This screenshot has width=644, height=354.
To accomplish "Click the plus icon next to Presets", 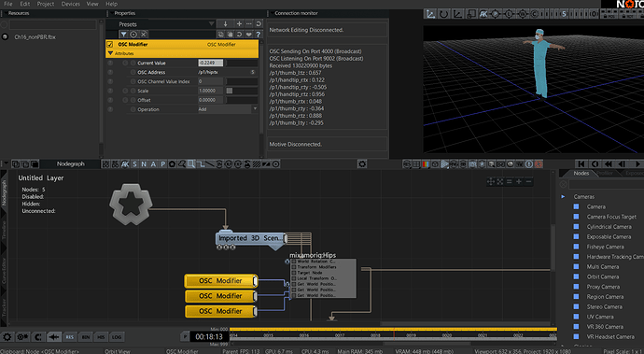I will coord(239,24).
